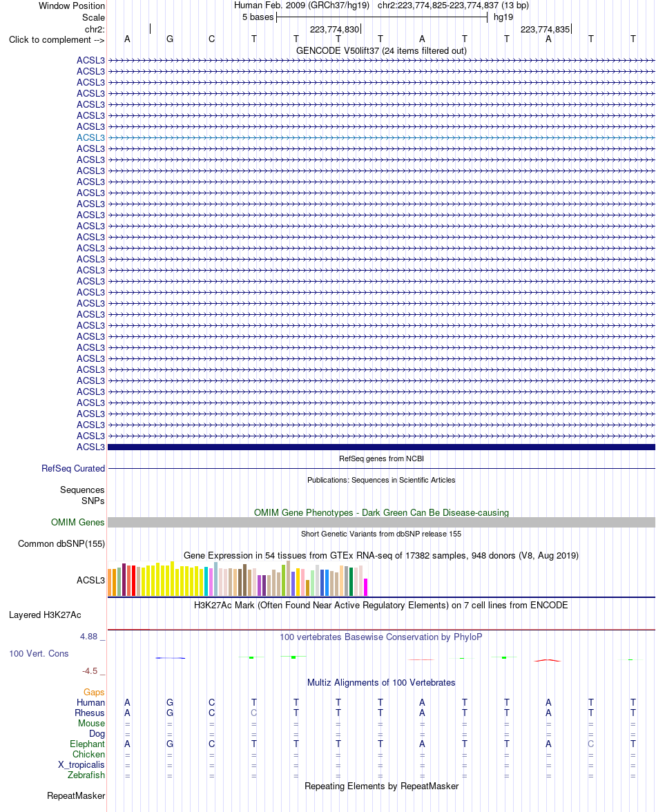Open 'Repeating Elements by RepeatMasker' title
Viewport: 656px width, 812px height.
(381, 786)
